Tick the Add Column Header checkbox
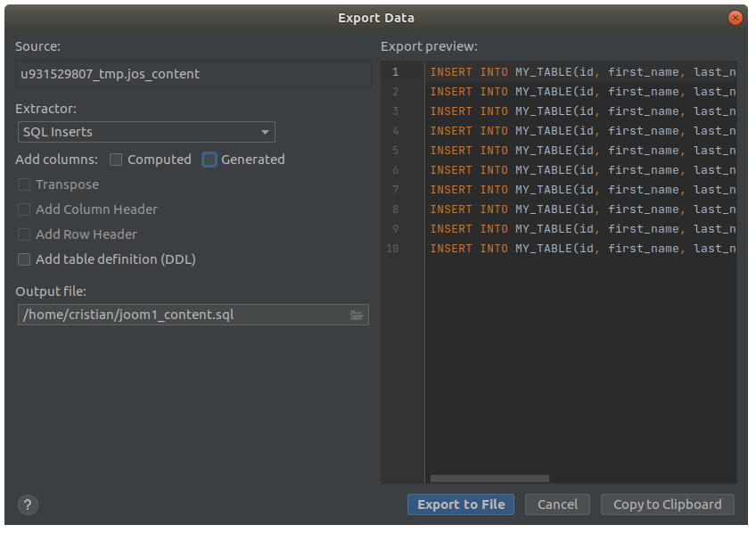The image size is (756, 533). pos(24,209)
